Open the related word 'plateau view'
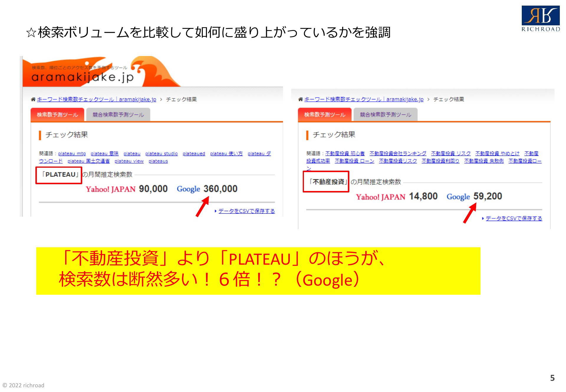 coord(129,161)
